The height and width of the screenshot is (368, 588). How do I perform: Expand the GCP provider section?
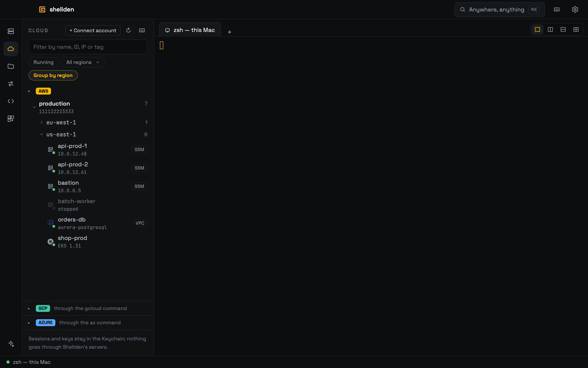coord(29,308)
